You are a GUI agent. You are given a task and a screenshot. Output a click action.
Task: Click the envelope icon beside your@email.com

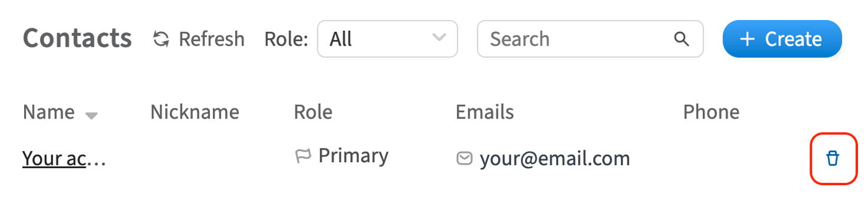point(465,158)
